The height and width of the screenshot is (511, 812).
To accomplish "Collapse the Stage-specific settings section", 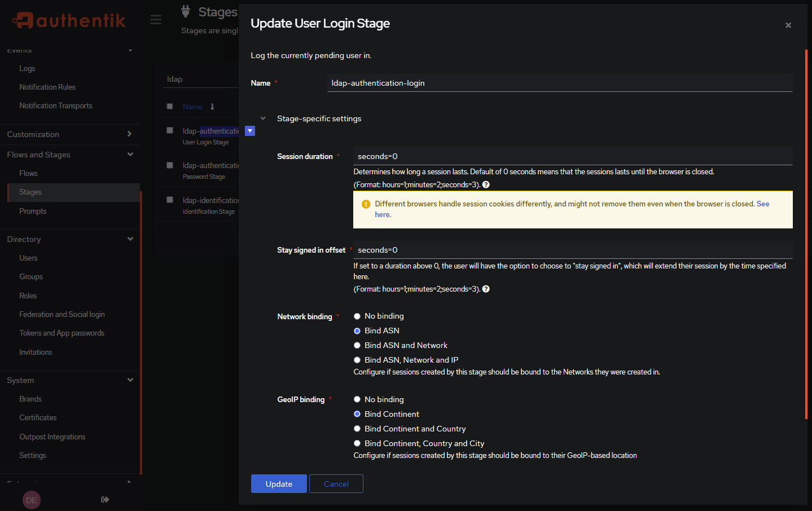I will tap(263, 118).
